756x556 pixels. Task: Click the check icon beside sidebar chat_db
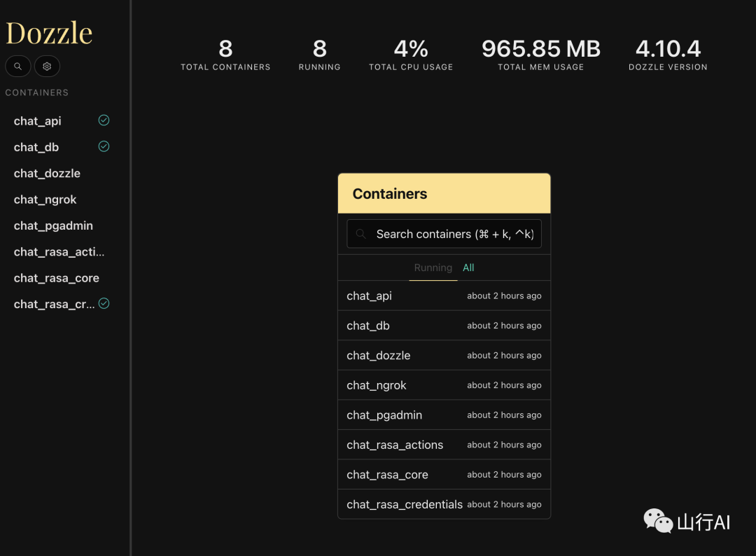[x=104, y=146]
